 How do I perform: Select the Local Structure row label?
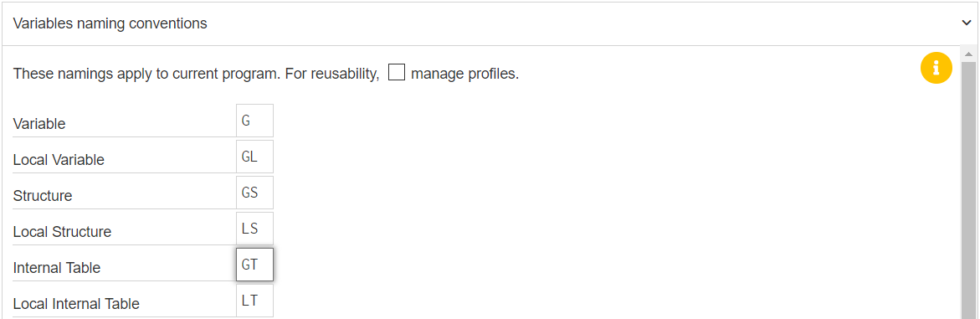(62, 232)
